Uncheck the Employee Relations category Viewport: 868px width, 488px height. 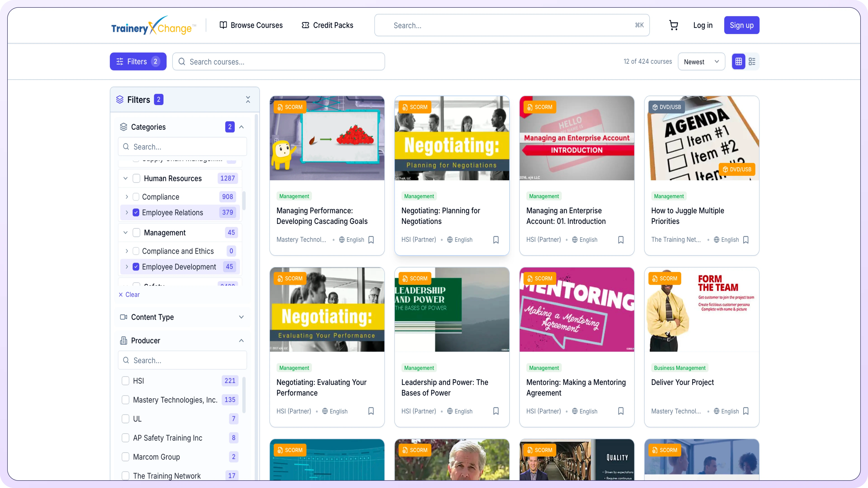point(136,213)
